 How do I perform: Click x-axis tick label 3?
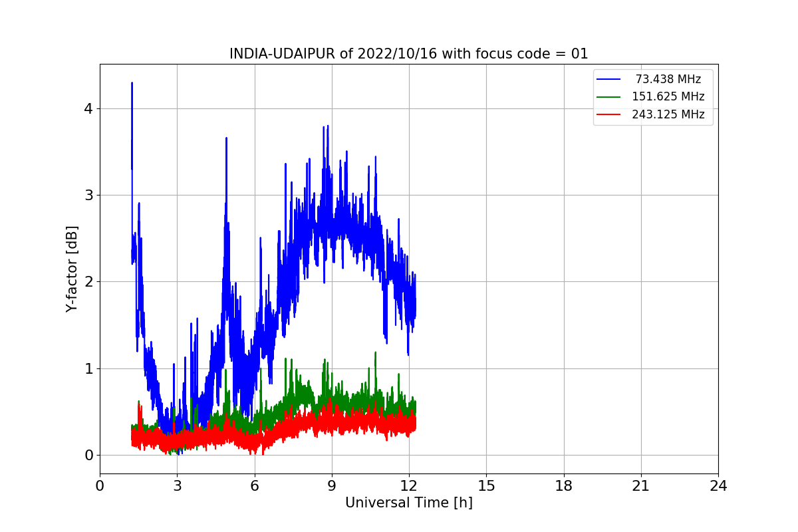tap(177, 486)
